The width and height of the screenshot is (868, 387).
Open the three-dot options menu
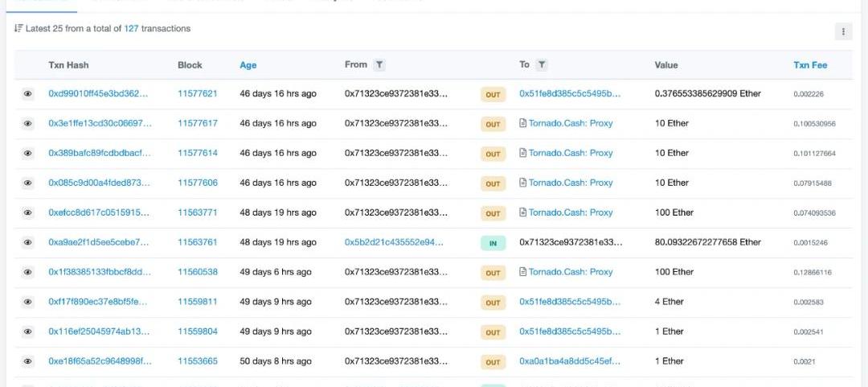pos(843,31)
